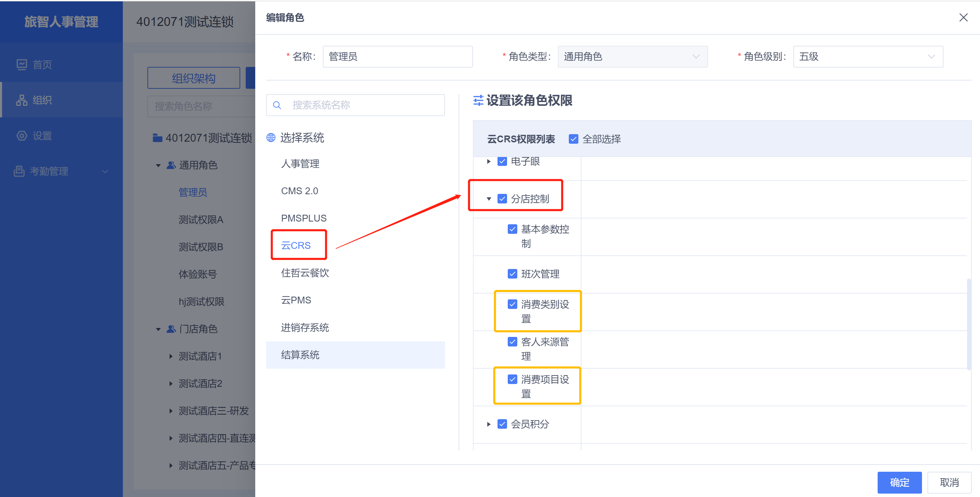Collapse the 分店控制 tree node
The height and width of the screenshot is (497, 980).
click(x=489, y=199)
